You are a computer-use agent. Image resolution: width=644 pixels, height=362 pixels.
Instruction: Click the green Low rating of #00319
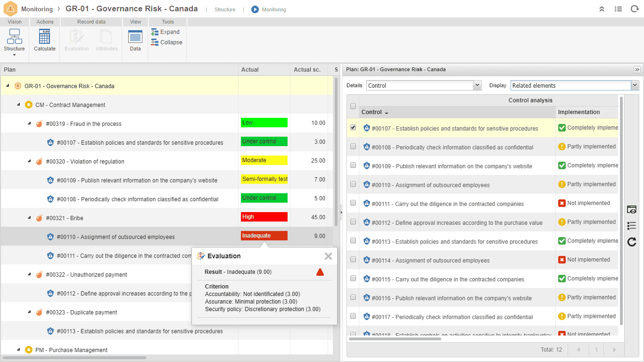pos(264,123)
